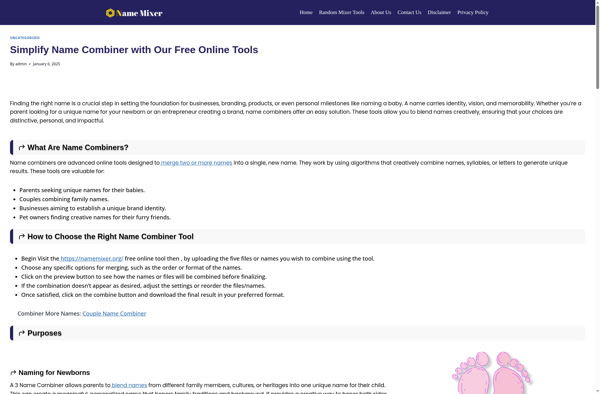The height and width of the screenshot is (394, 600).
Task: Follow the 'blend names' link
Action: [x=129, y=385]
